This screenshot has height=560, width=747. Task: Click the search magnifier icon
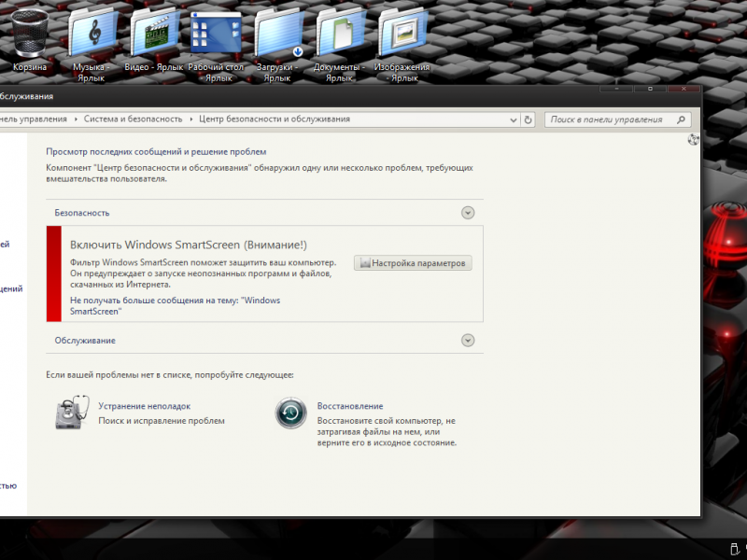coord(682,119)
